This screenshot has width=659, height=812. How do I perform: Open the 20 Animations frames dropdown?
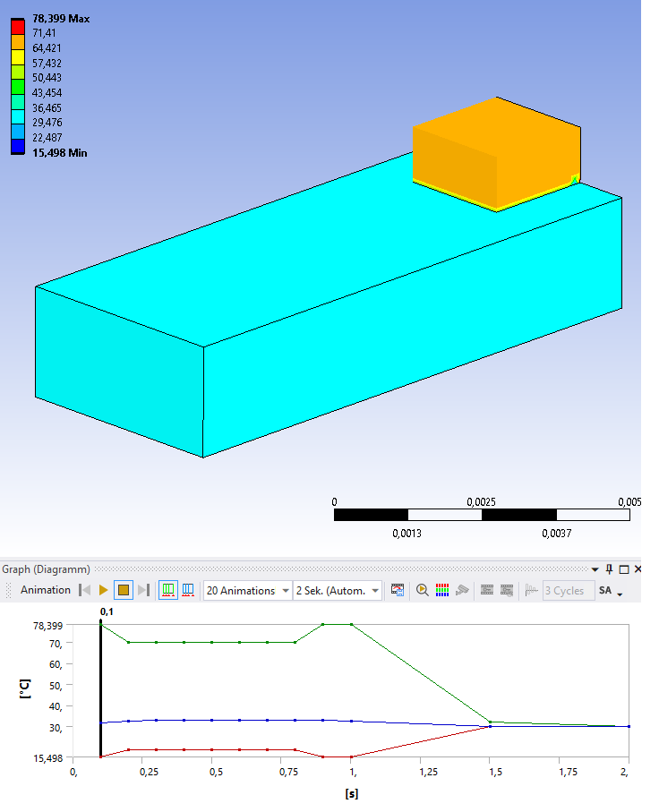(248, 590)
